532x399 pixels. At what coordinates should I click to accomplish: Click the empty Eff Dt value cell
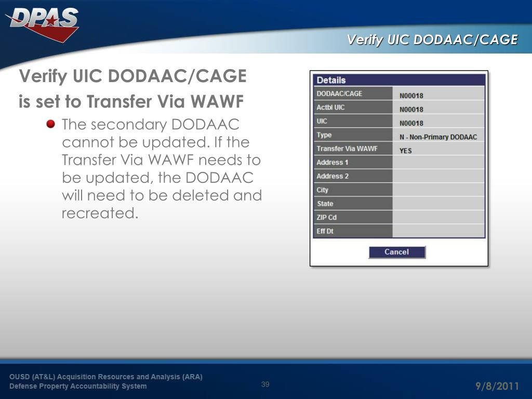pos(438,231)
